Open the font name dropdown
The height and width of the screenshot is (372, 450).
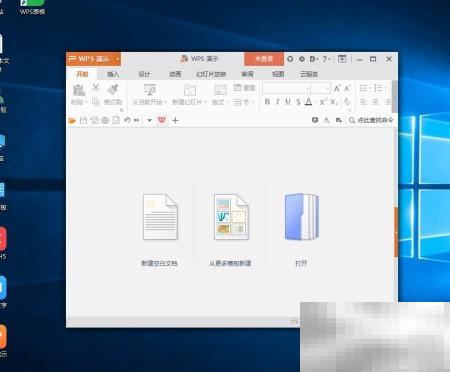307,88
